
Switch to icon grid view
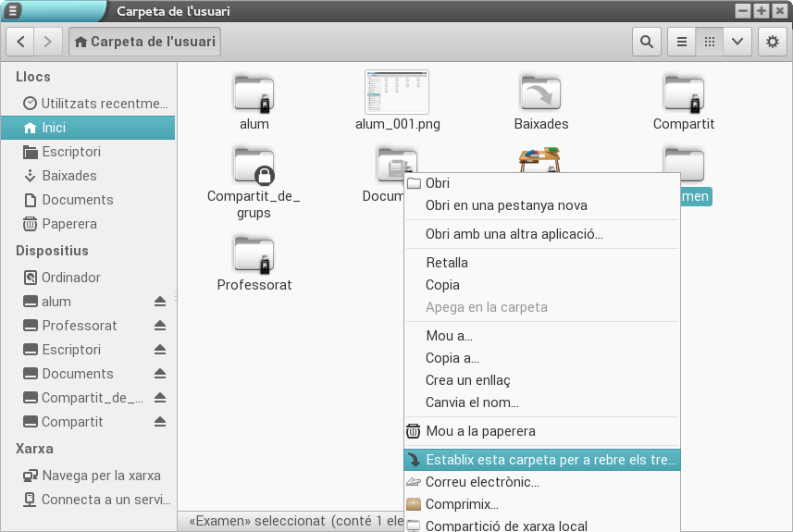[709, 42]
